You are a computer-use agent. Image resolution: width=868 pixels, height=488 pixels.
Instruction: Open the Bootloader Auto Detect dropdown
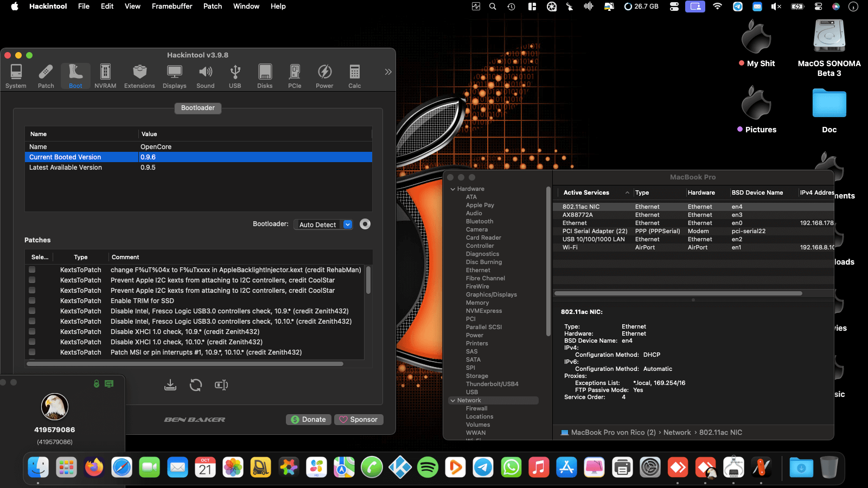click(324, 224)
